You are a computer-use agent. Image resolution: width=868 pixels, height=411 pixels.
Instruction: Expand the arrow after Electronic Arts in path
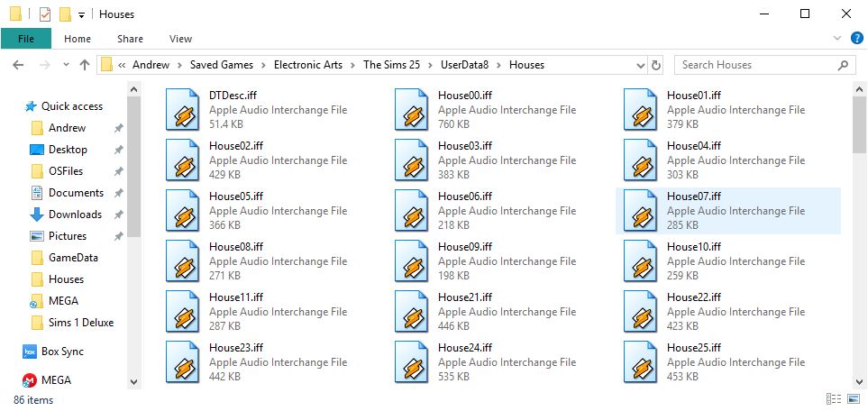352,65
